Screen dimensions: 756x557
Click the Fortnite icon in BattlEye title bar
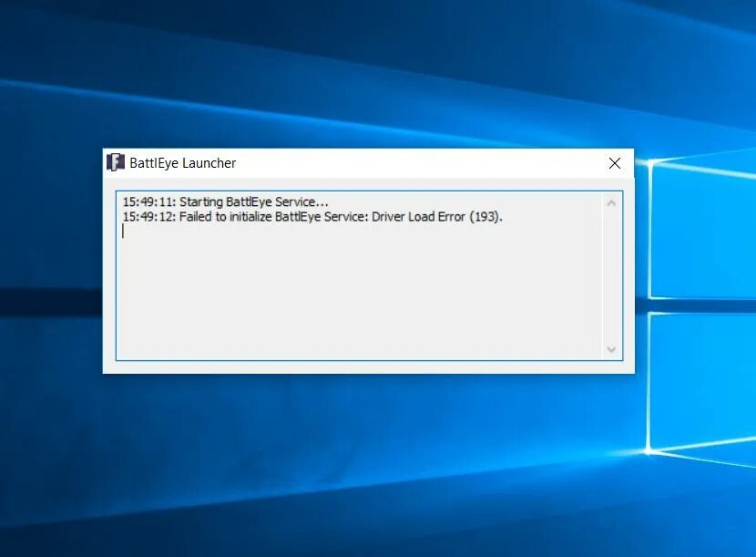tap(116, 162)
